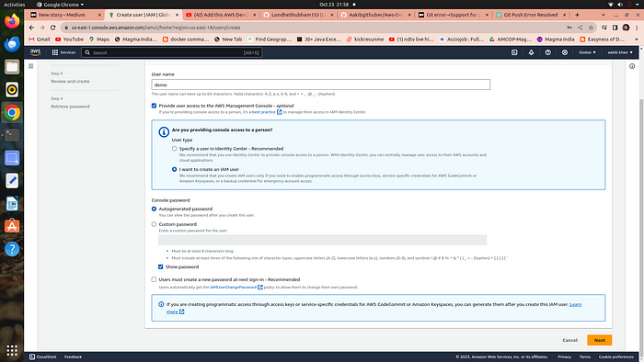Open the IAMUserChangePassword policy link
Screen dimensions: 644x362
pyautogui.click(x=236, y=288)
